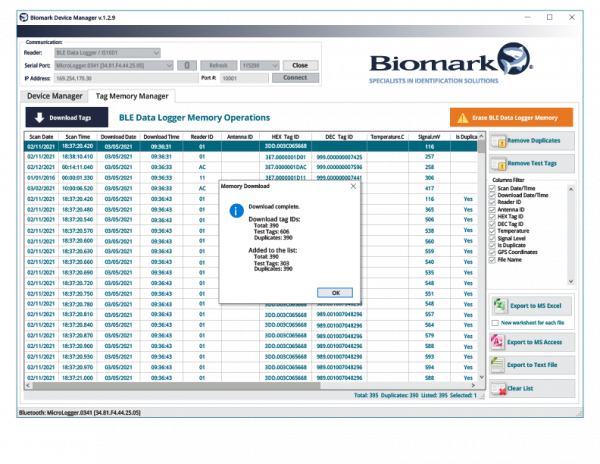Screen dimensions: 600x464
Task: Select the Tag Memory Manager tab
Action: click(132, 96)
